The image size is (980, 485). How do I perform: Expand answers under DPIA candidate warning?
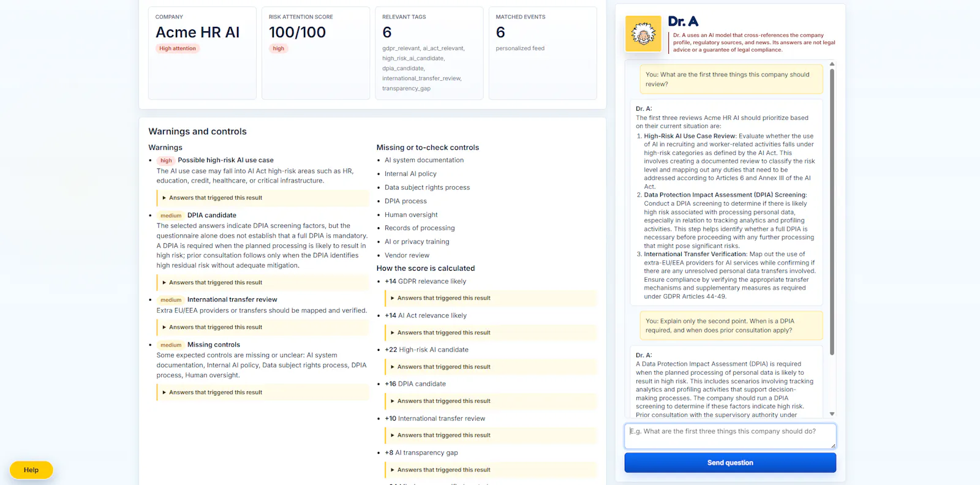tap(263, 282)
